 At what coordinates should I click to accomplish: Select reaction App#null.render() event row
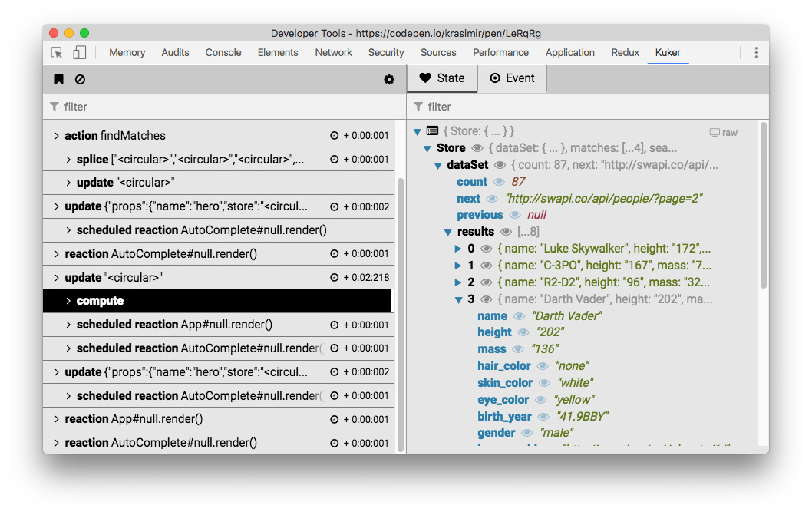point(217,419)
